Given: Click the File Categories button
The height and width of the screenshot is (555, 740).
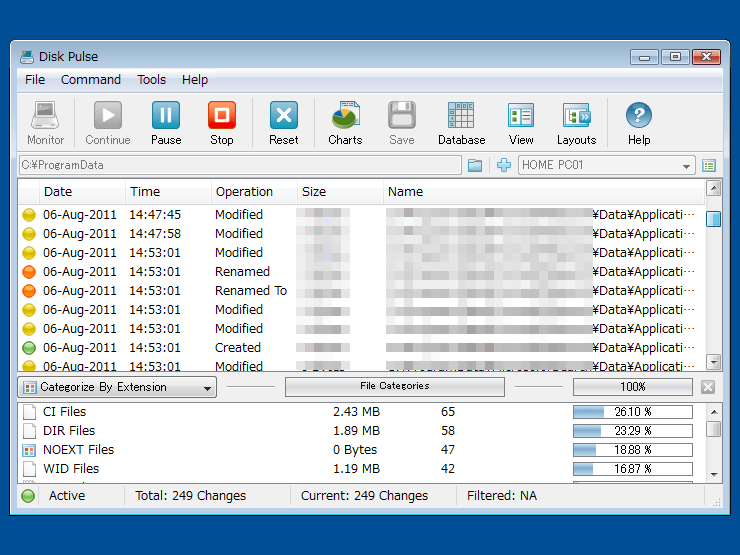Looking at the screenshot, I should pos(394,386).
